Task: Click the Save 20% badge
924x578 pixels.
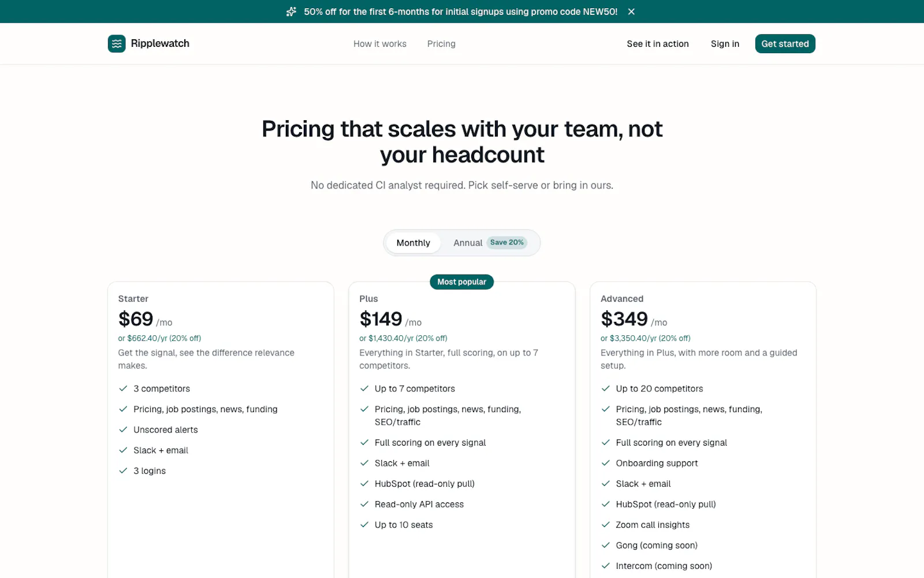Action: point(507,243)
